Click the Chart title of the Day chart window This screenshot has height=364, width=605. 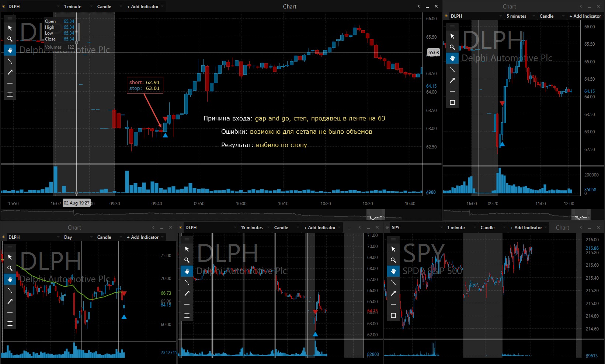[74, 228]
